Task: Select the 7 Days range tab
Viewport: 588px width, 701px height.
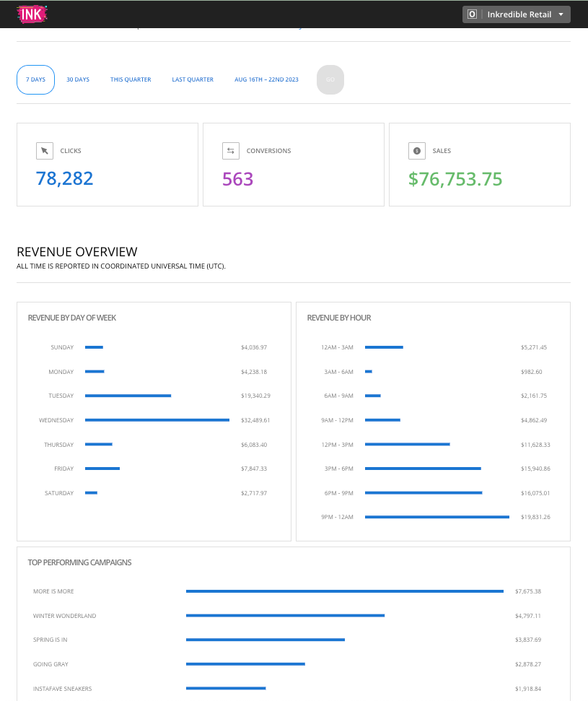Action: pyautogui.click(x=36, y=79)
